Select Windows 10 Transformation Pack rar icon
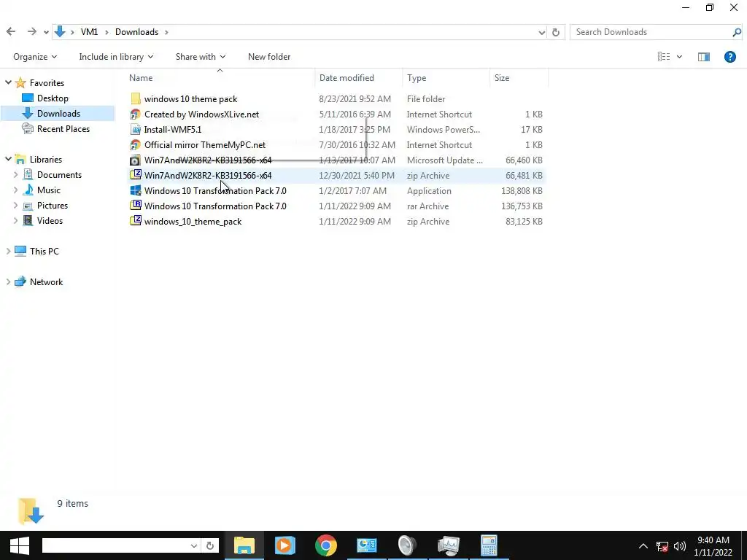747x560 pixels. click(x=135, y=206)
